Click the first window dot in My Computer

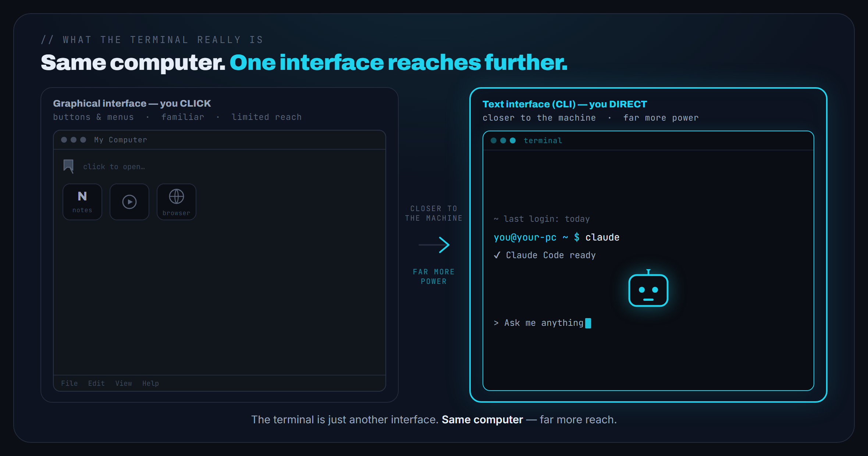click(x=64, y=140)
